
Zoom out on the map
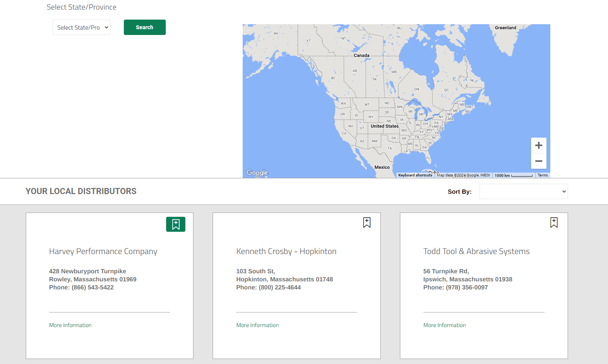[x=538, y=161]
